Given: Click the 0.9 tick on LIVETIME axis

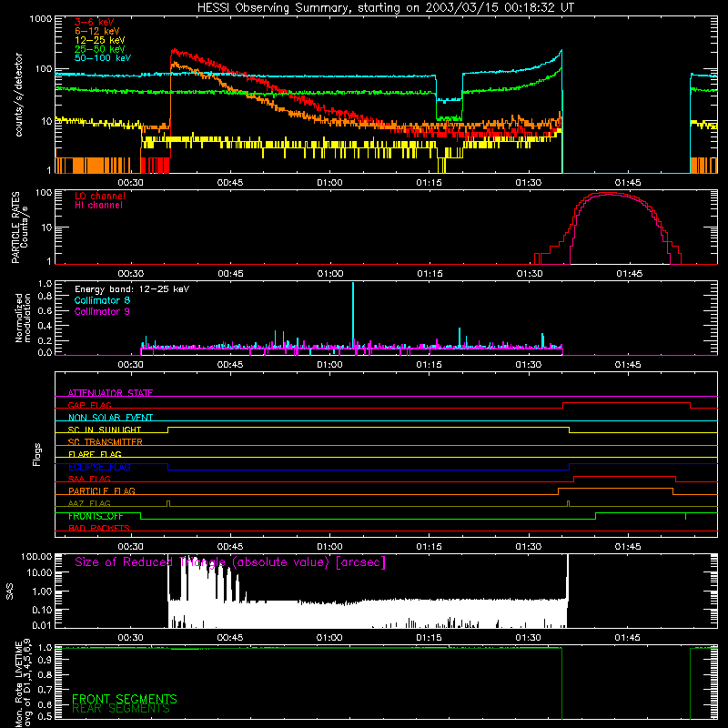Looking at the screenshot, I should (45, 661).
